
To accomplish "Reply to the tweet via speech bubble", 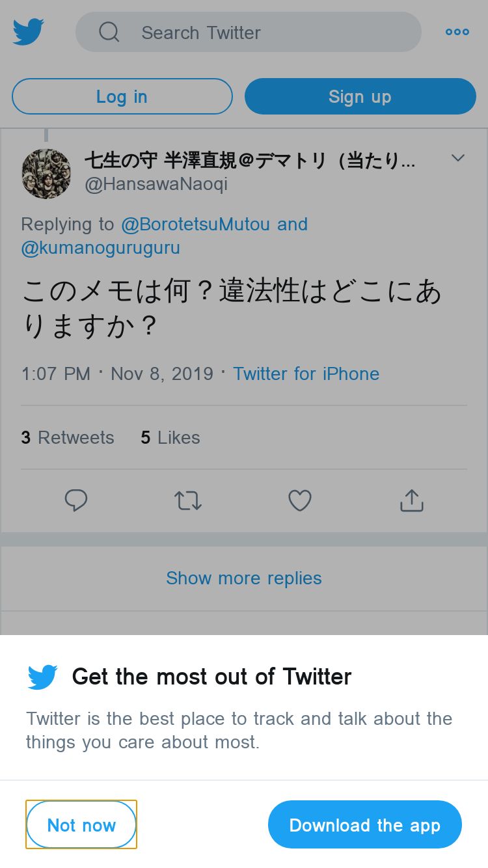I will (76, 500).
